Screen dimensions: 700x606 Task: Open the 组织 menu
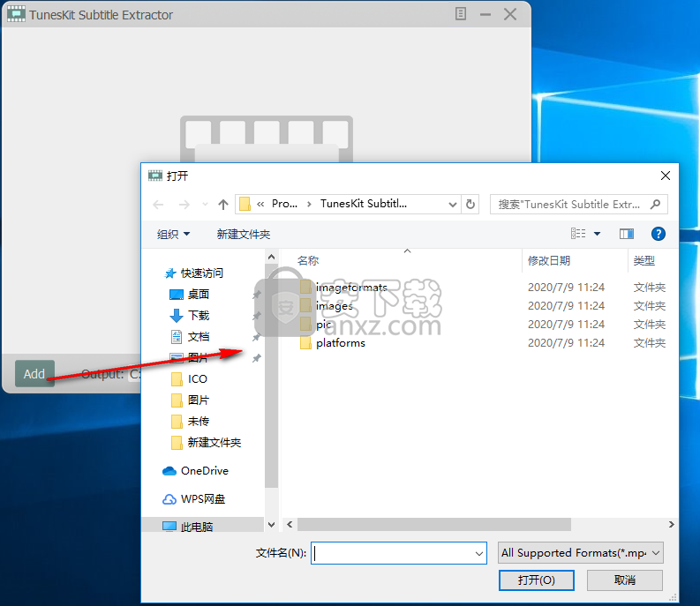pyautogui.click(x=173, y=235)
